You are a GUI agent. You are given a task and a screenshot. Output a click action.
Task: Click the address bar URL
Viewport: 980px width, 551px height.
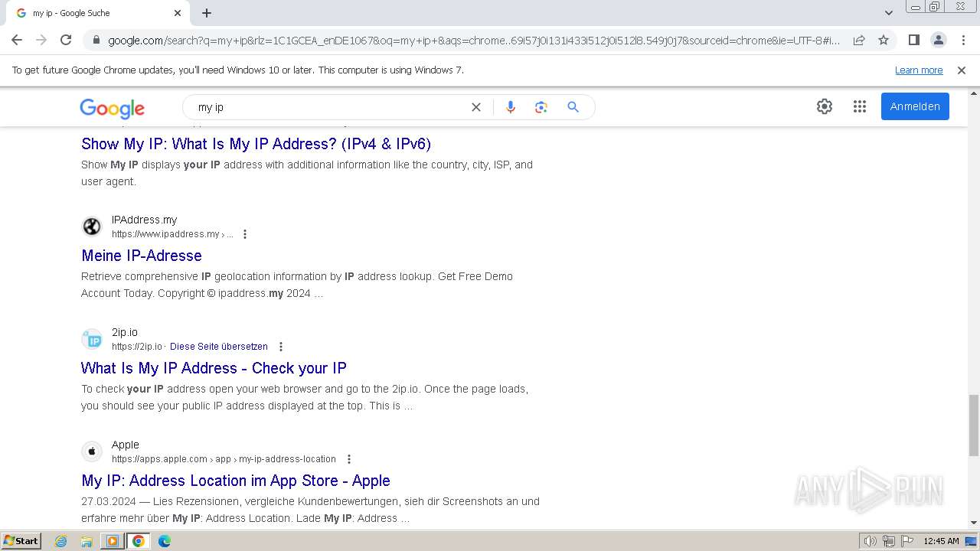tap(473, 41)
